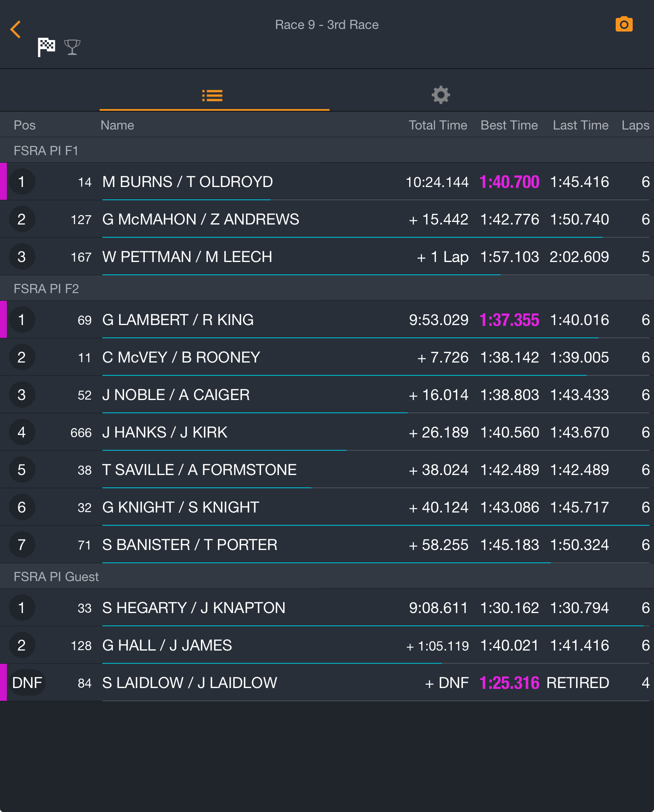Tap race number 167

(81, 257)
